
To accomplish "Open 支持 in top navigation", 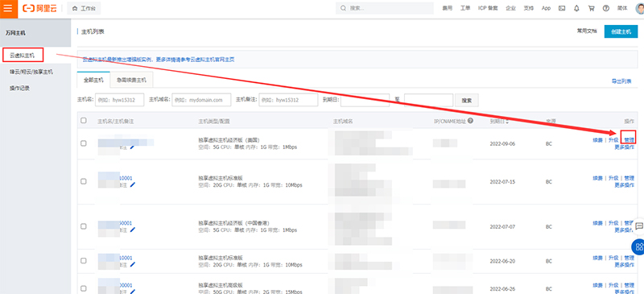I will tap(529, 8).
